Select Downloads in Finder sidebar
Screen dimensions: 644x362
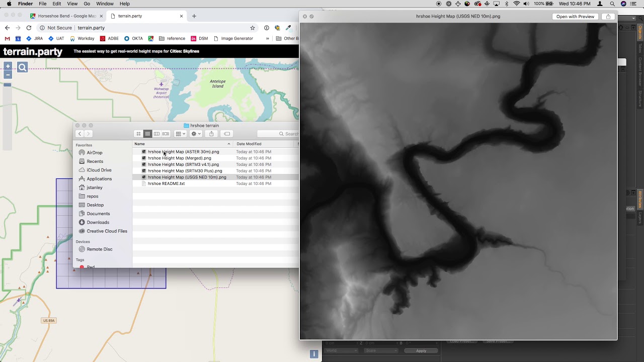pos(98,222)
